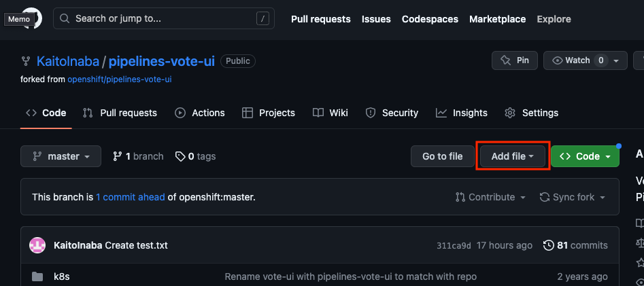Click the Go to file button
Screen dimensions: 644x286
(442, 156)
